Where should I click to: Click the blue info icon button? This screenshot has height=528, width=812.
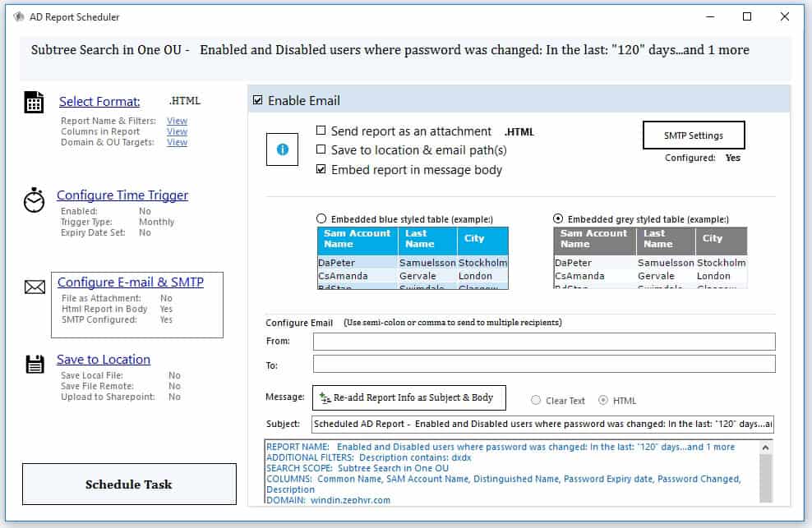pos(282,149)
